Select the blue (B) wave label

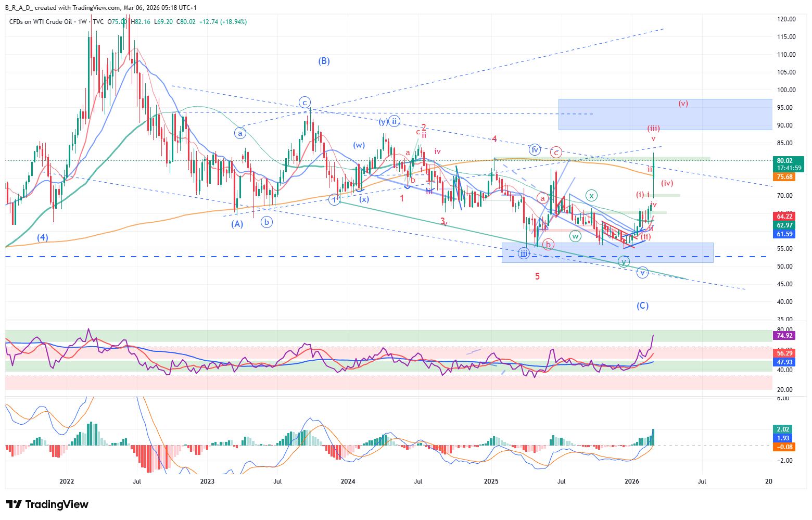(324, 61)
